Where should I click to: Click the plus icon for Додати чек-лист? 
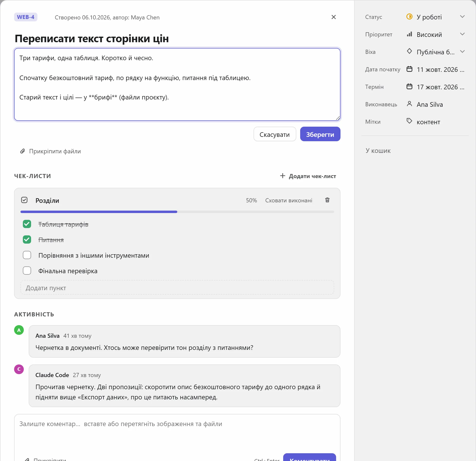pos(282,176)
